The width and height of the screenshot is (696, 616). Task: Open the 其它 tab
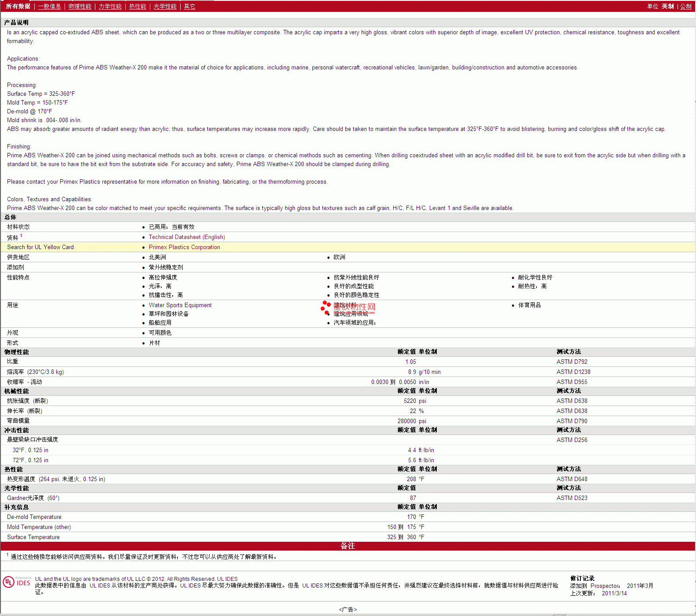coord(189,6)
